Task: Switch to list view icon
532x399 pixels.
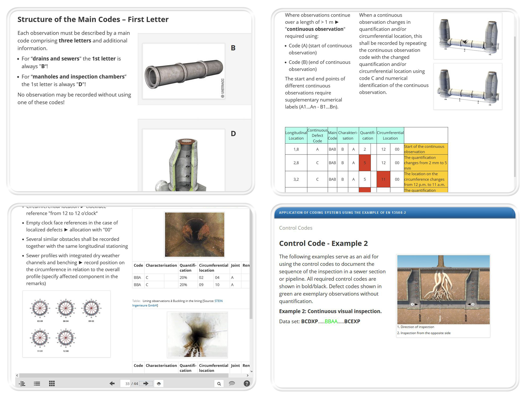Action: (37, 384)
